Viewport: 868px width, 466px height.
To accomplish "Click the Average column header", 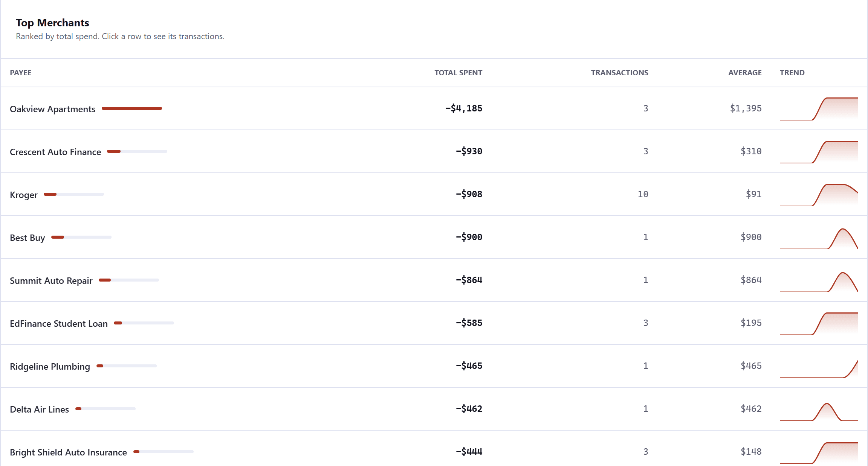I will pyautogui.click(x=745, y=73).
